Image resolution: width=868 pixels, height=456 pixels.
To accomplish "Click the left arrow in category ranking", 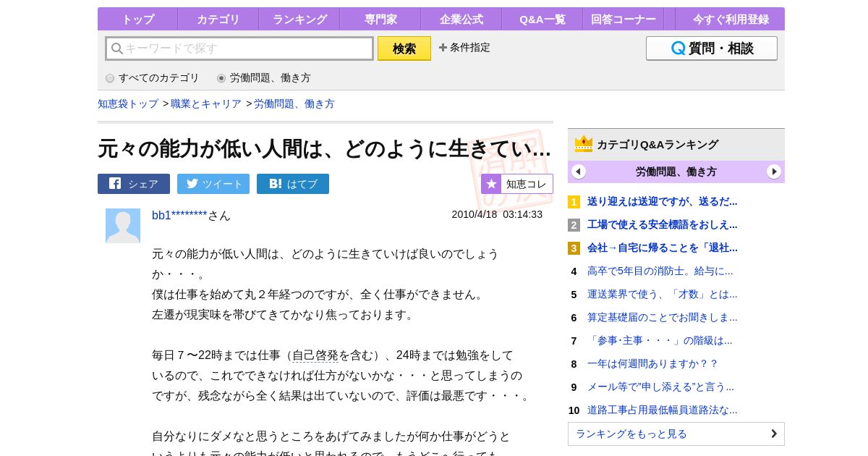I will point(579,172).
